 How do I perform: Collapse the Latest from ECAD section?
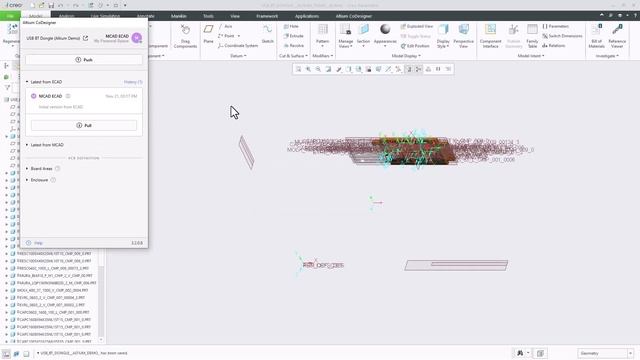point(27,82)
